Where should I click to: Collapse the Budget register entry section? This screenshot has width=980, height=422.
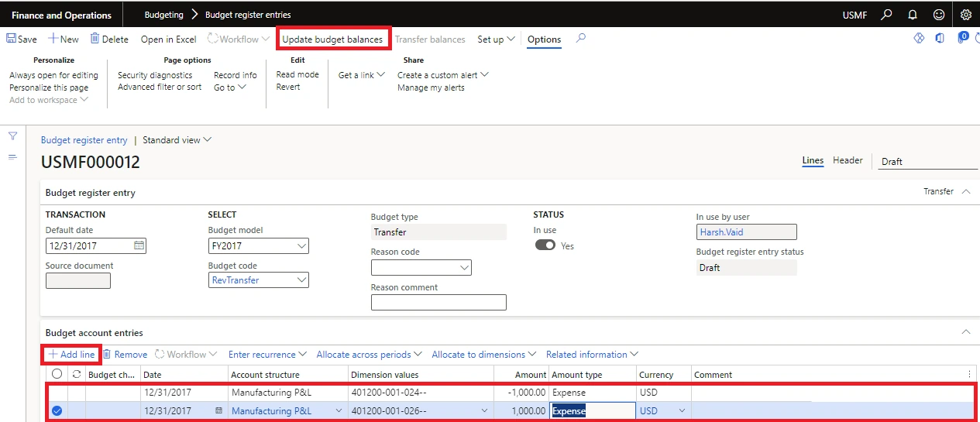pyautogui.click(x=966, y=191)
